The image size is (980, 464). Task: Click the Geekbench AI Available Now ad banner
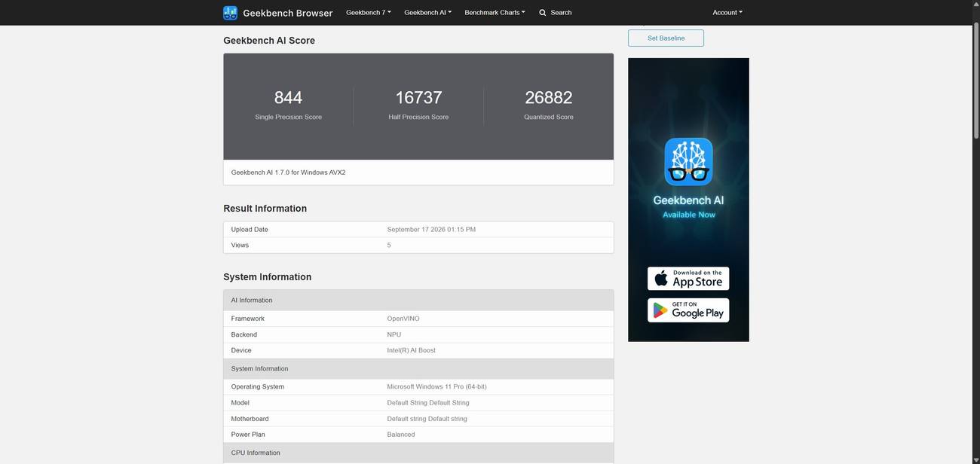click(x=688, y=200)
